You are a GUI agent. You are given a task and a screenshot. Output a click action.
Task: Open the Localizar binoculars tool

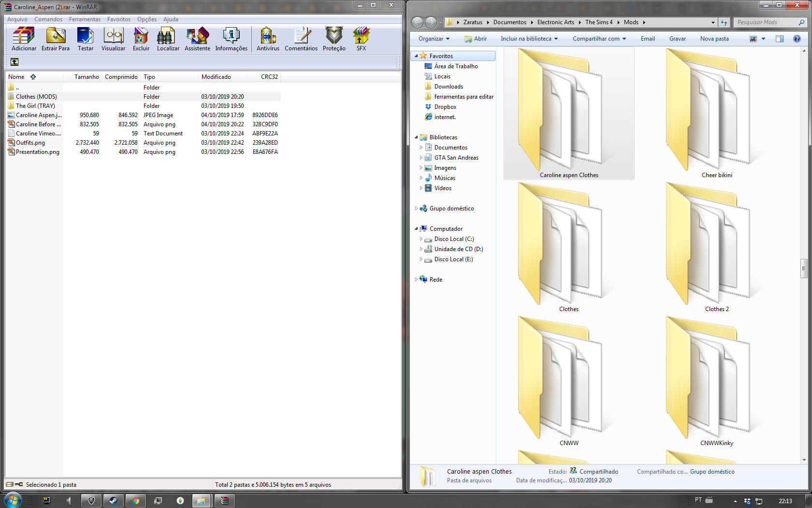click(x=168, y=39)
